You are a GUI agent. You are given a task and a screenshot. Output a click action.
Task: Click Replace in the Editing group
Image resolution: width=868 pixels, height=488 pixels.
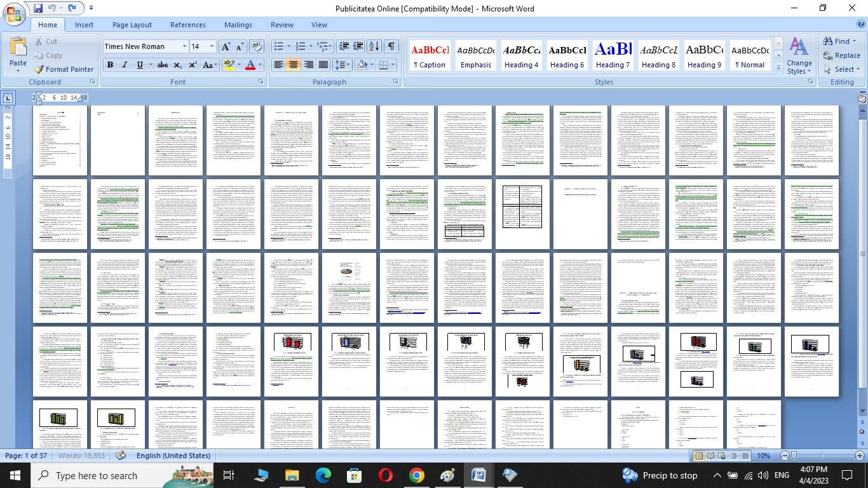pos(841,55)
